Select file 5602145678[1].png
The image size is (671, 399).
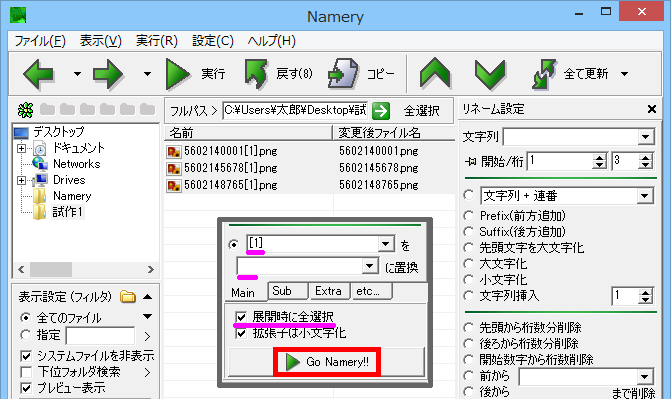click(231, 168)
